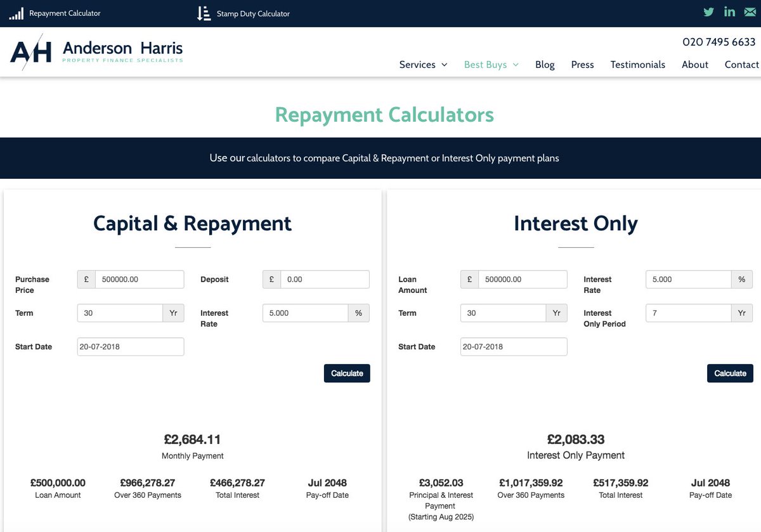Viewport: 761px width, 532px height.
Task: Click the £3,052.03 principal & interest value
Action: [441, 483]
